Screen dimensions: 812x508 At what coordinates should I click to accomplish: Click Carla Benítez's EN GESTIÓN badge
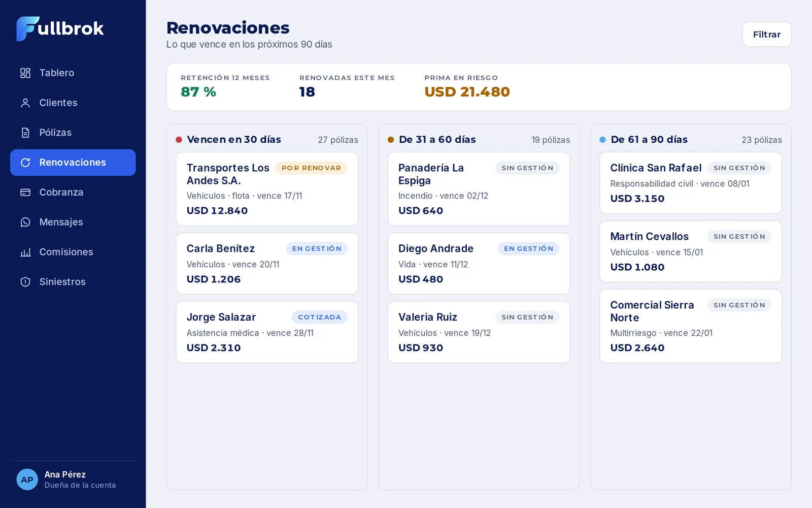coord(317,248)
